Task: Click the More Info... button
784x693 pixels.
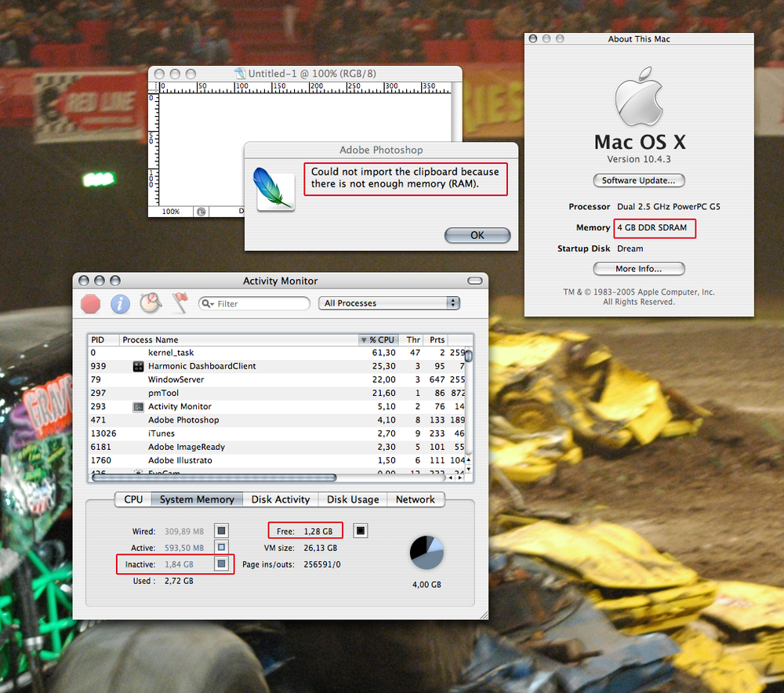Action: 638,269
